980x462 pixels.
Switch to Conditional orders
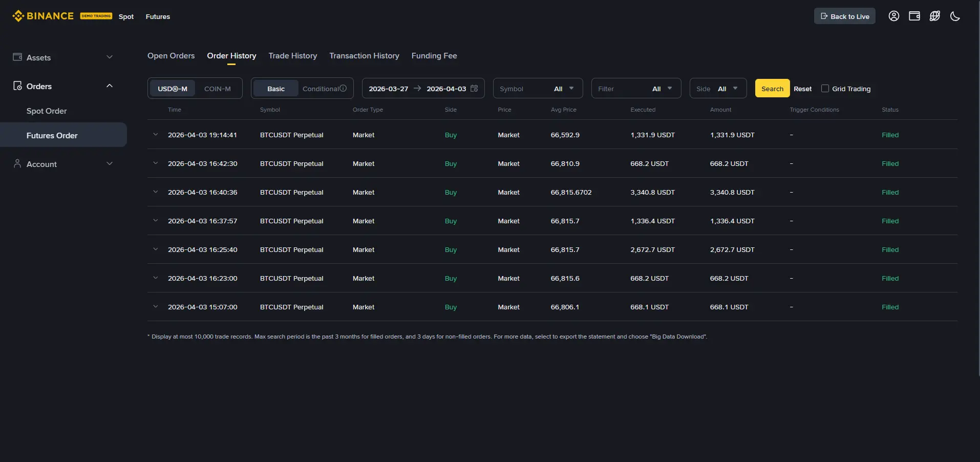pos(321,88)
